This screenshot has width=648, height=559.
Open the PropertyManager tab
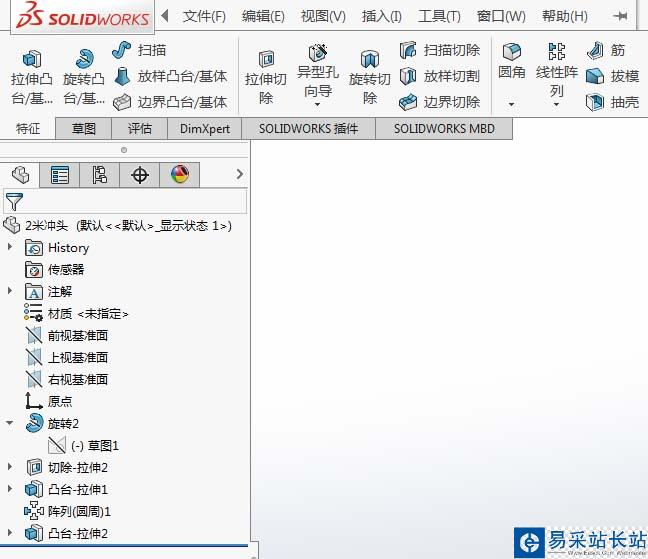[60, 175]
